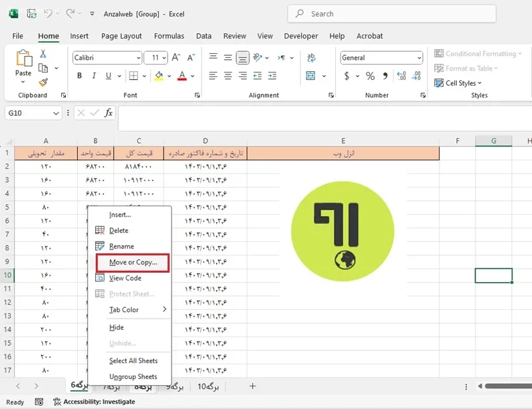Click the Search box in title bar
The image size is (532, 409).
[x=392, y=14]
